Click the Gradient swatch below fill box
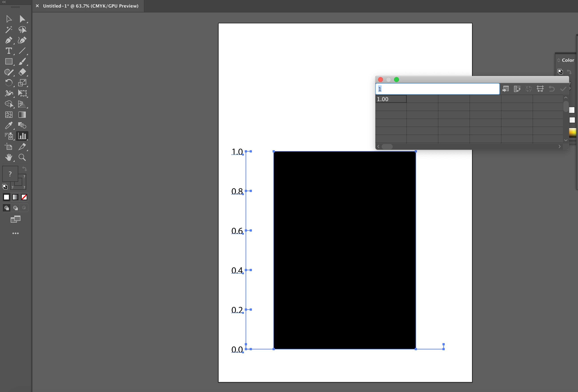578x392 pixels. pyautogui.click(x=15, y=197)
